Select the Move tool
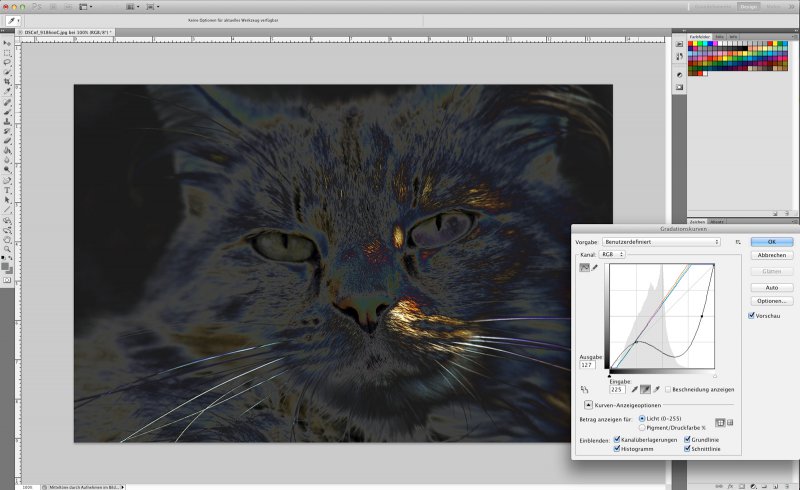Viewport: 800px width, 490px height. (7, 43)
